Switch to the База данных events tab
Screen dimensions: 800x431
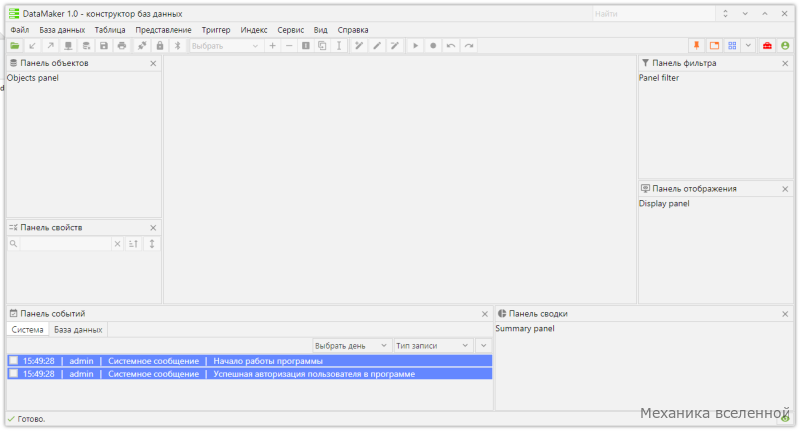[x=78, y=329]
